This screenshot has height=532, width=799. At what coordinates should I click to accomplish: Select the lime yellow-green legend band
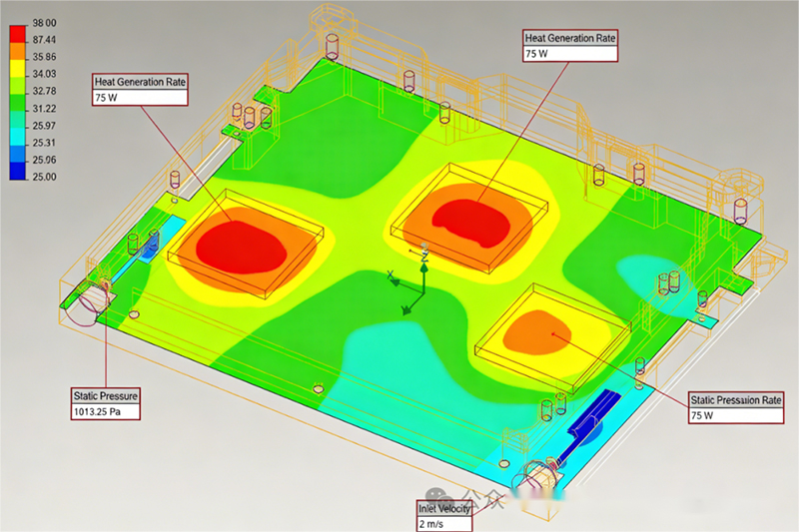[x=17, y=86]
